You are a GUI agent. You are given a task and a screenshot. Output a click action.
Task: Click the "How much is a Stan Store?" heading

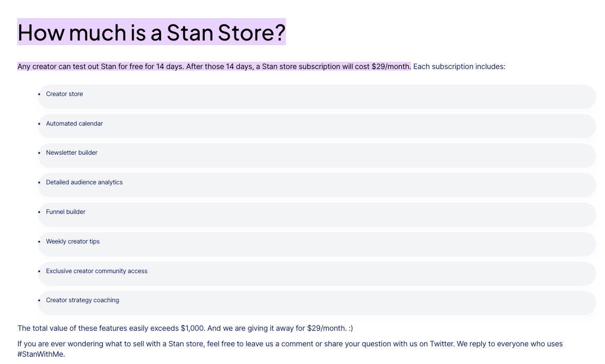[151, 32]
